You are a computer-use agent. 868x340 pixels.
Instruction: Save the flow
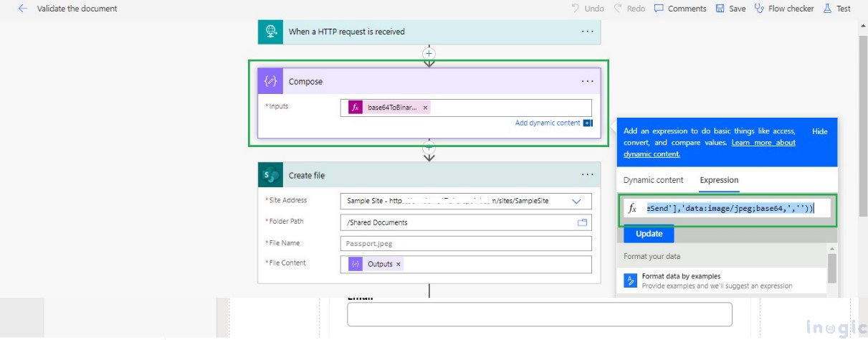click(x=730, y=9)
